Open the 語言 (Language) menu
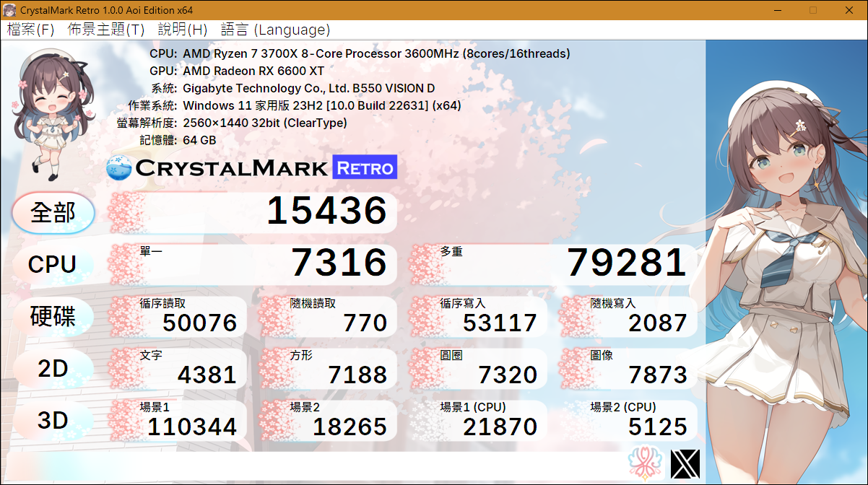868x485 pixels. pyautogui.click(x=275, y=30)
